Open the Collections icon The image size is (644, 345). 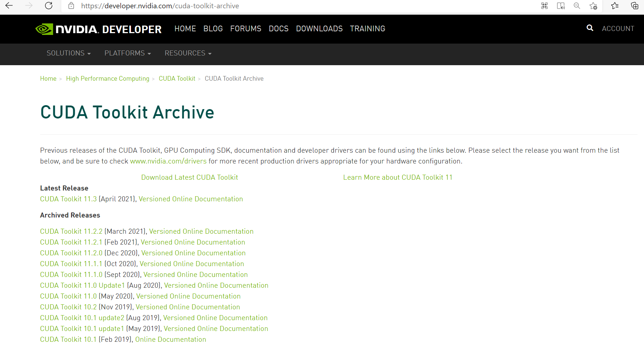point(635,6)
